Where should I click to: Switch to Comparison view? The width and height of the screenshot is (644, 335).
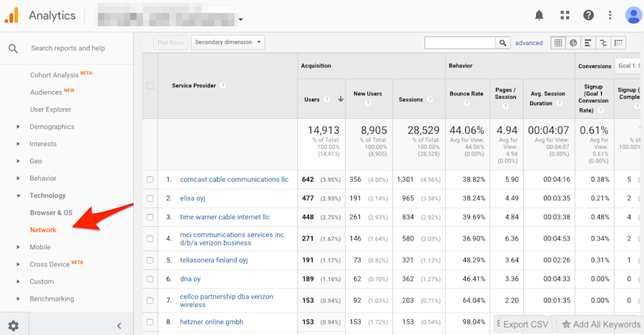pyautogui.click(x=603, y=43)
